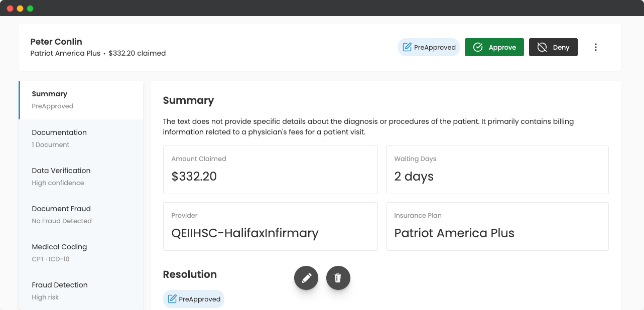Image resolution: width=644 pixels, height=310 pixels.
Task: Open the Fraud Detection section
Action: (x=81, y=290)
